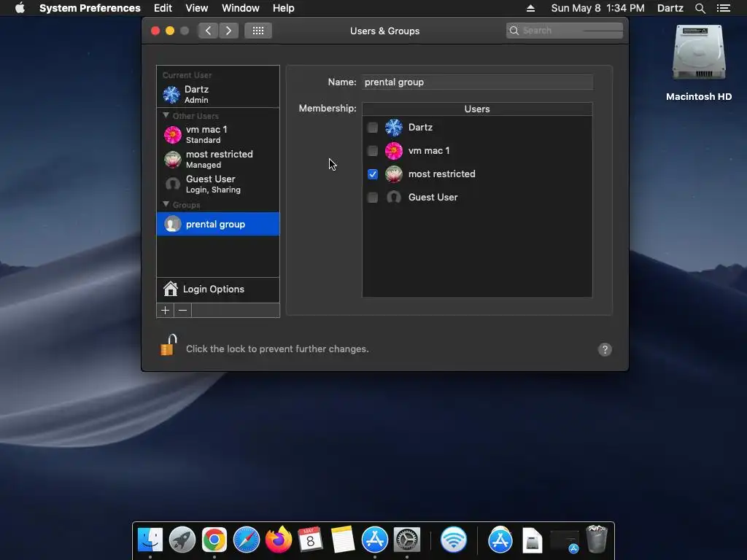
Task: Uncheck the most restricted membership checkbox
Action: [x=373, y=174]
